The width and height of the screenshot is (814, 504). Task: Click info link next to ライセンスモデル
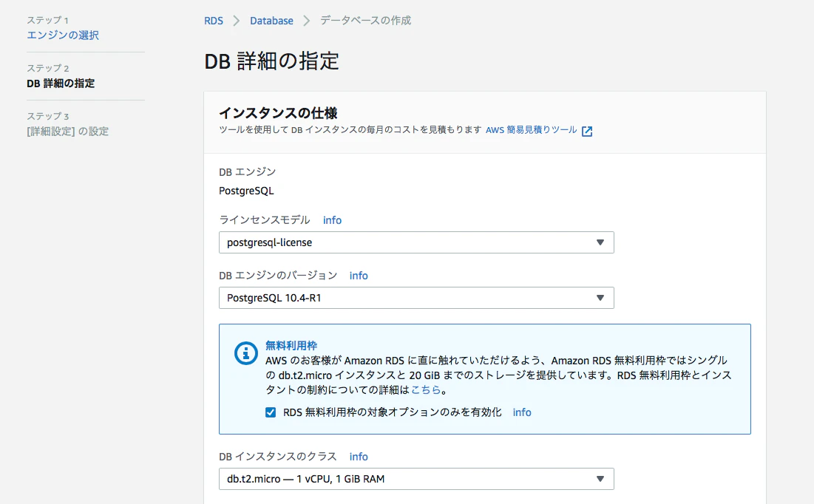(x=332, y=220)
